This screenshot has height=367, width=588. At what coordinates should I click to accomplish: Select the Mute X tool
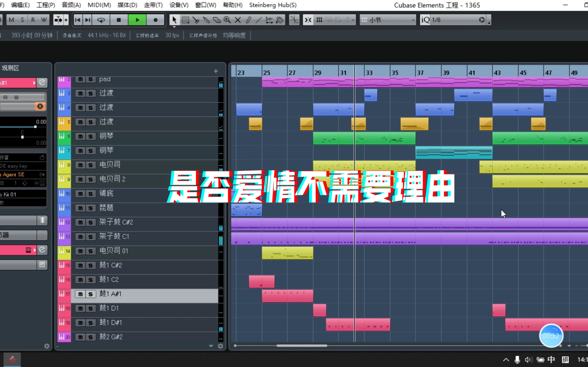tap(238, 20)
